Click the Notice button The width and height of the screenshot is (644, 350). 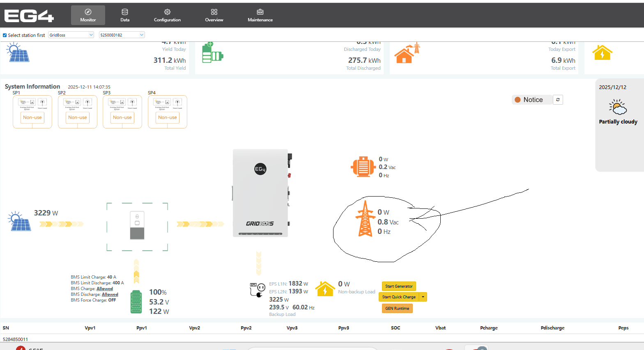(x=532, y=100)
